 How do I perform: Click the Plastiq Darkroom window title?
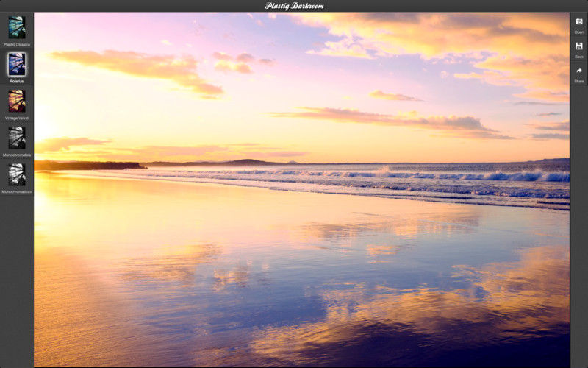[294, 6]
